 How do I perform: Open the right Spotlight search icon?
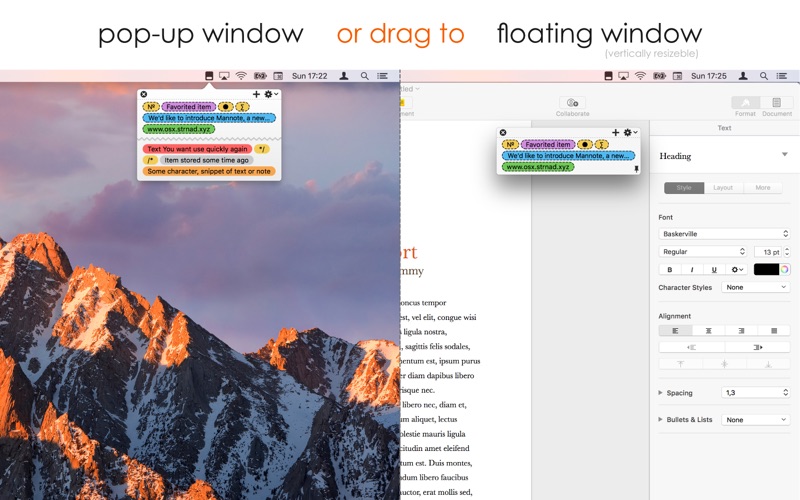coord(764,76)
